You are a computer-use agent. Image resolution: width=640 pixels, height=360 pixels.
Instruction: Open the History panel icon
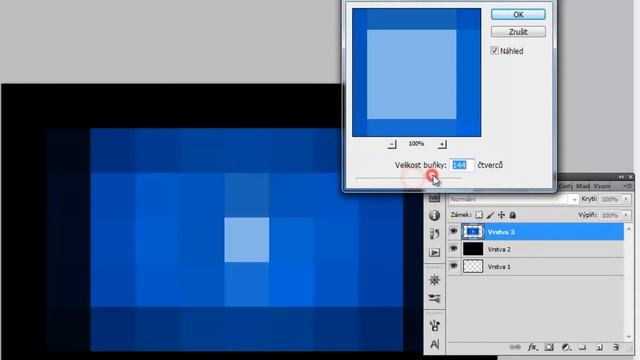[x=434, y=234]
